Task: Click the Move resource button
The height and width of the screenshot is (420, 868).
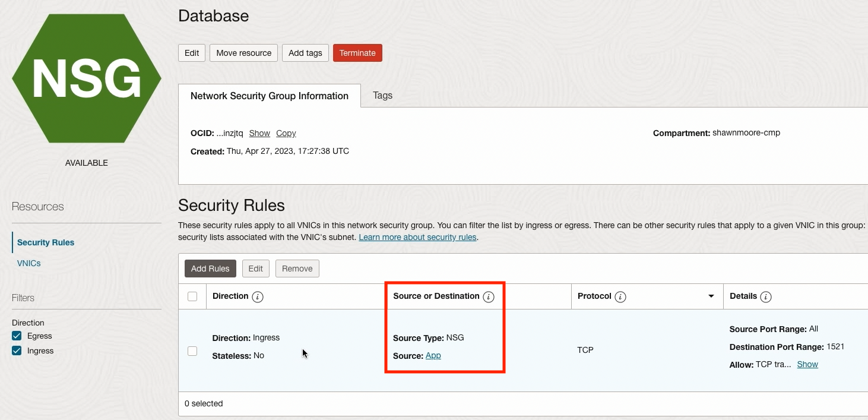Action: coord(243,53)
